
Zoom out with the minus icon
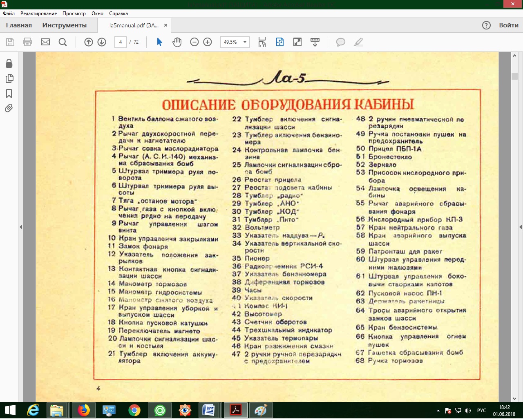194,42
